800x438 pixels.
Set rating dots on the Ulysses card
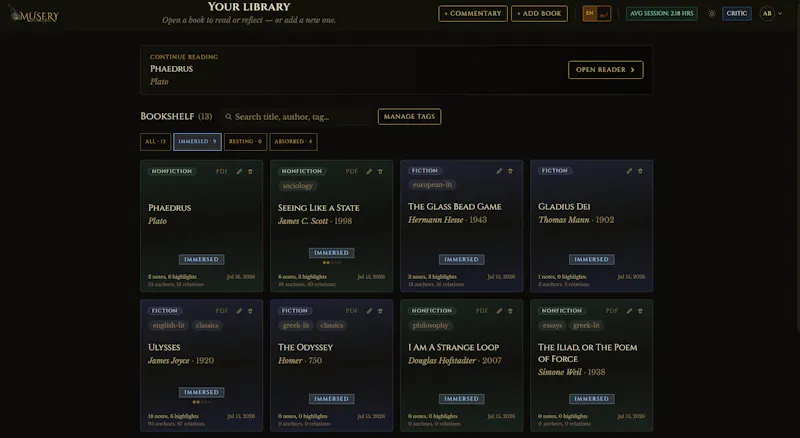202,402
